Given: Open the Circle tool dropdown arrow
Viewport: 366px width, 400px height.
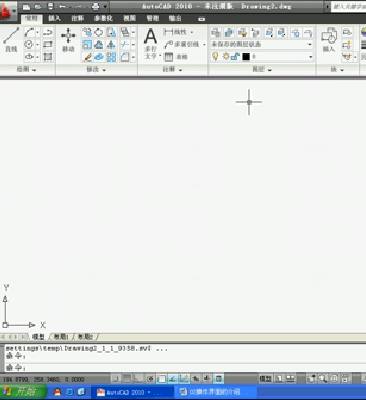Looking at the screenshot, I should [x=37, y=45].
